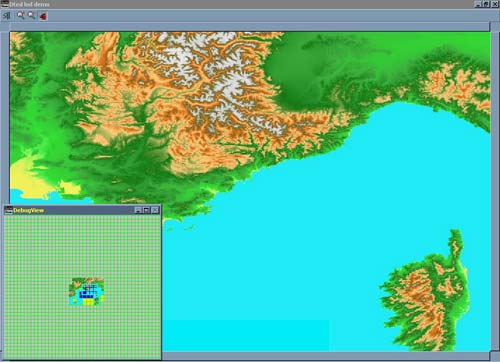500x362 pixels.
Task: Click the yellow tiles in DebugView grid
Action: point(88,302)
